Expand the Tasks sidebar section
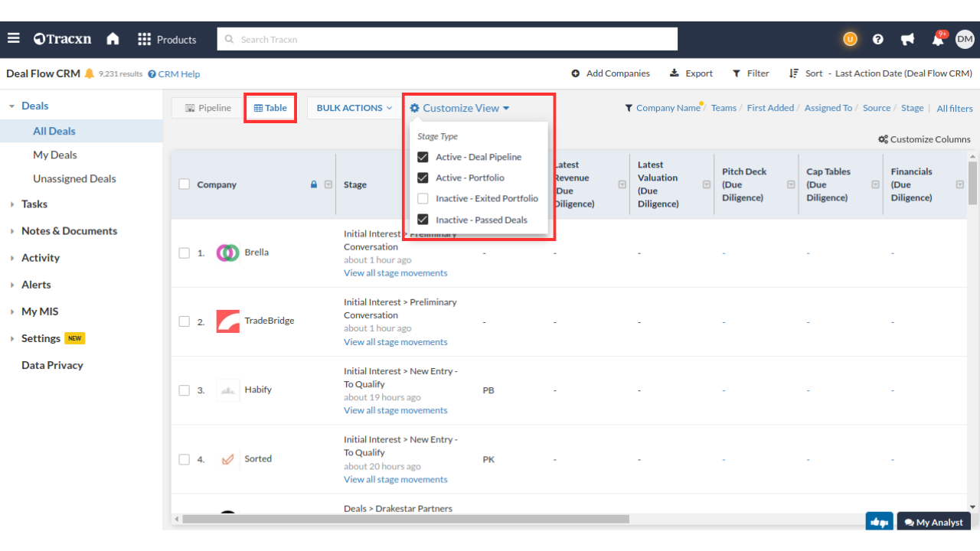 coord(34,204)
